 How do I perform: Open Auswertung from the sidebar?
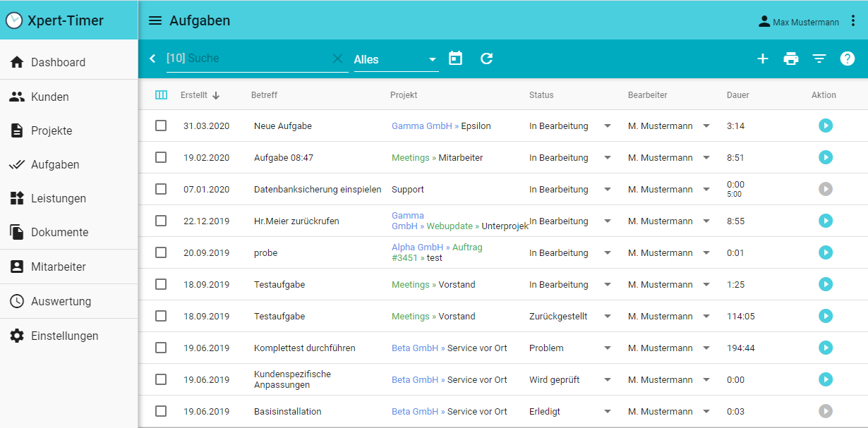61,301
